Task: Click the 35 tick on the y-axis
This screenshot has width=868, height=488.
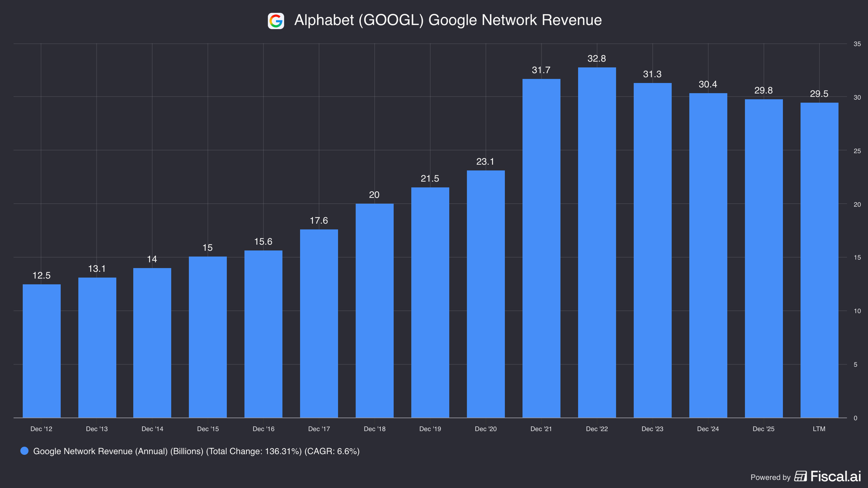Action: (857, 44)
